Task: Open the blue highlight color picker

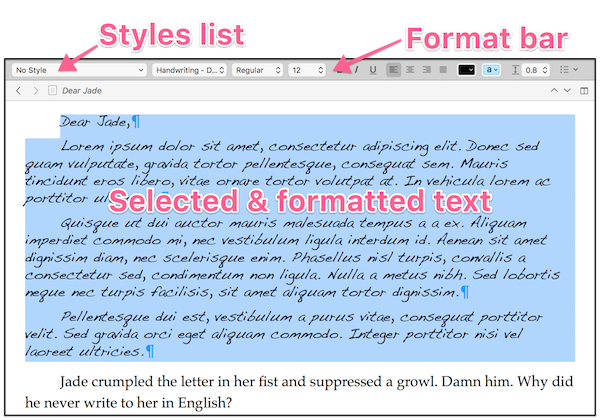Action: click(491, 70)
